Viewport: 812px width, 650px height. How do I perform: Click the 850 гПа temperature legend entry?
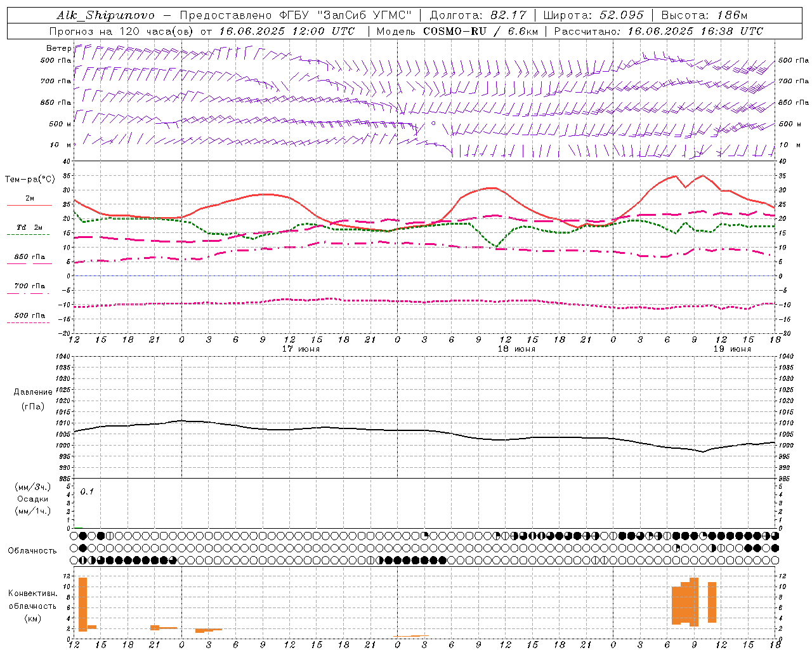tap(30, 257)
